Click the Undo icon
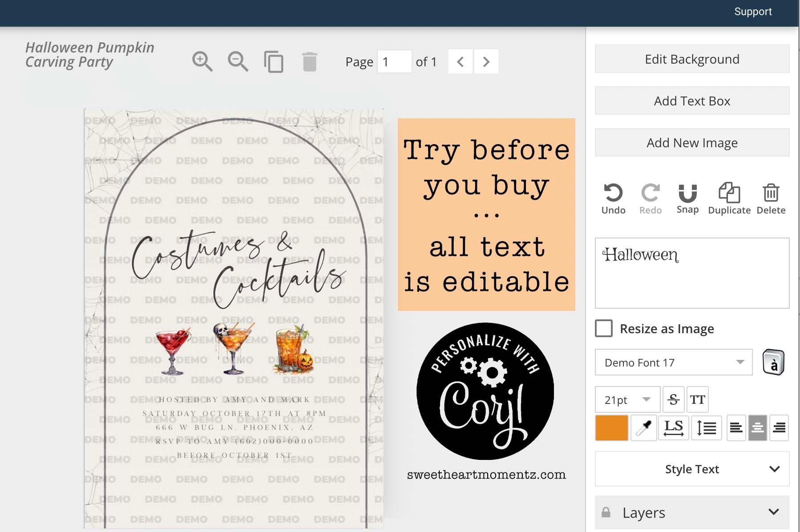The image size is (800, 532). [613, 193]
